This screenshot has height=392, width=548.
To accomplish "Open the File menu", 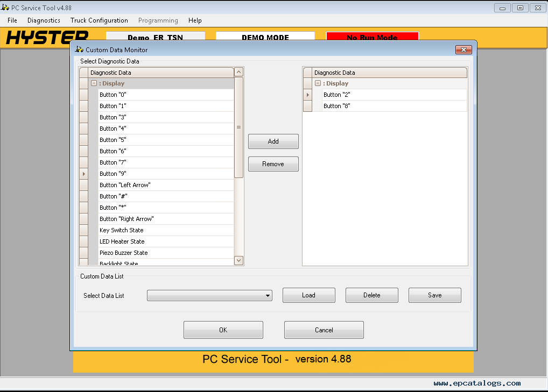I will [x=11, y=20].
